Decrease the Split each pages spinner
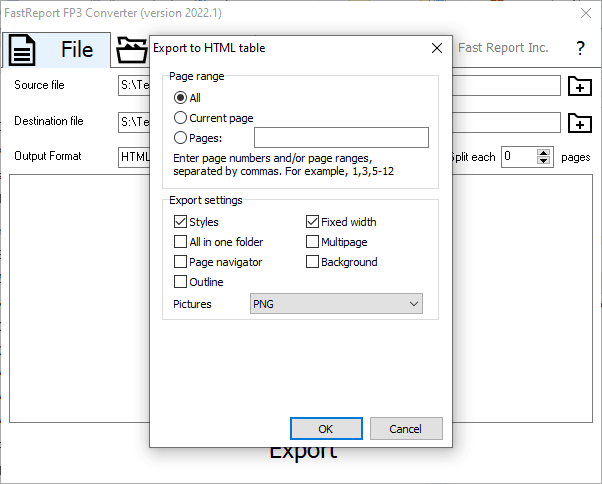Viewport: 602px width, 484px height. click(x=543, y=161)
